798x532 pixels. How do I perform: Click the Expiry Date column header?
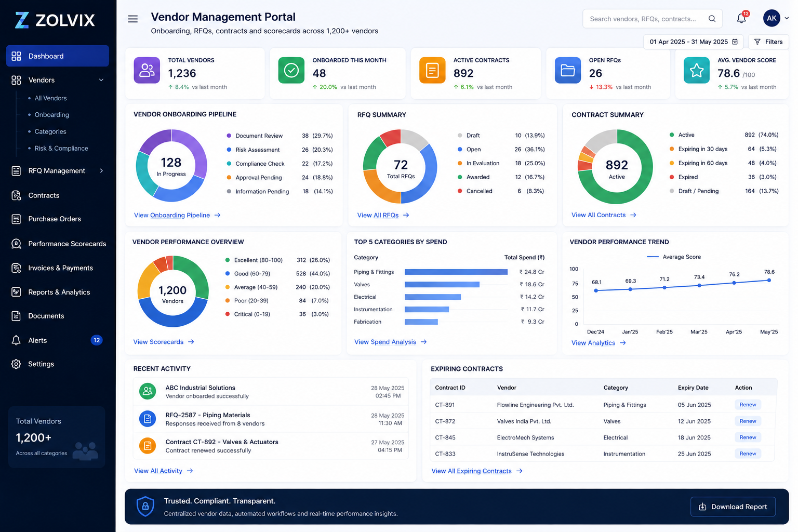coord(693,388)
